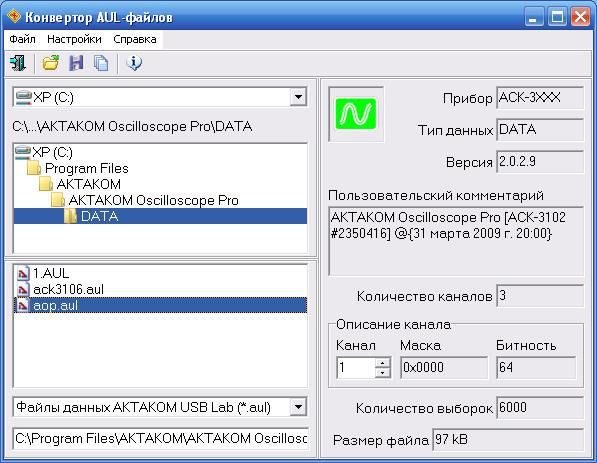The image size is (597, 463).
Task: Click the 1.AUL file icon
Action: [x=23, y=273]
